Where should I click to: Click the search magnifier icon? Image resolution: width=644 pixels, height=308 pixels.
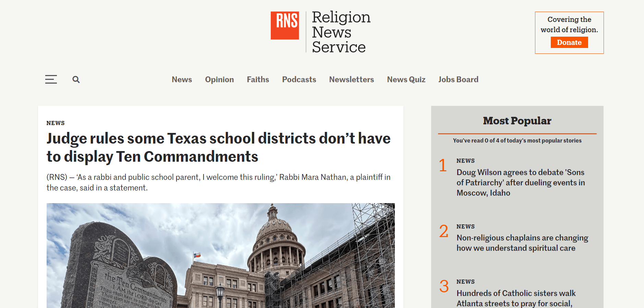(76, 79)
